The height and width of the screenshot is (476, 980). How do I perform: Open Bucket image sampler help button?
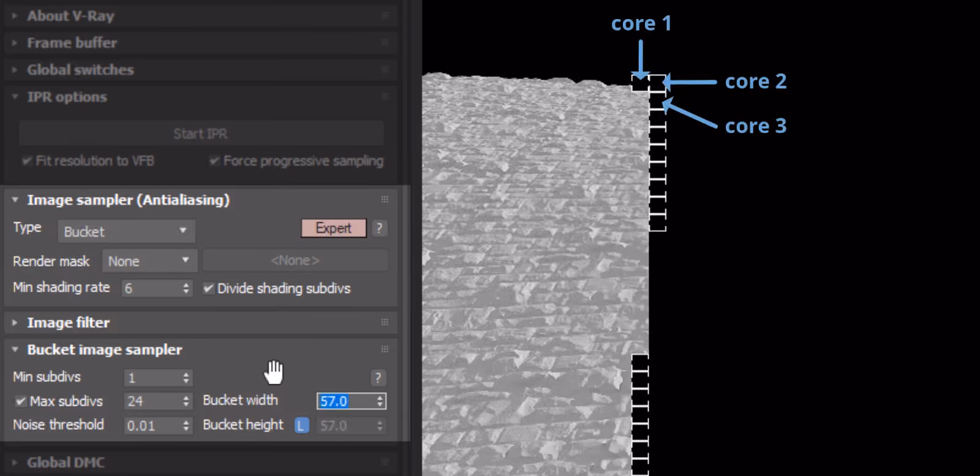coord(378,378)
